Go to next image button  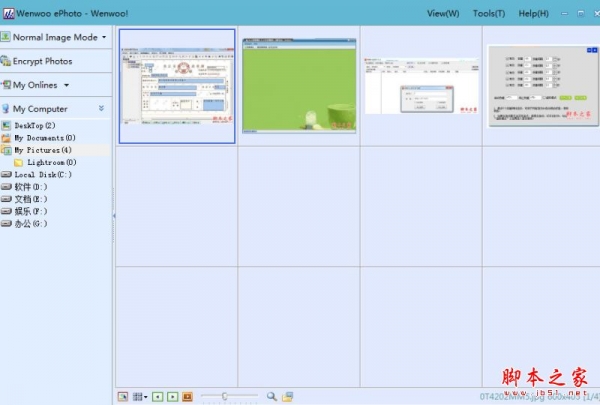[173, 397]
